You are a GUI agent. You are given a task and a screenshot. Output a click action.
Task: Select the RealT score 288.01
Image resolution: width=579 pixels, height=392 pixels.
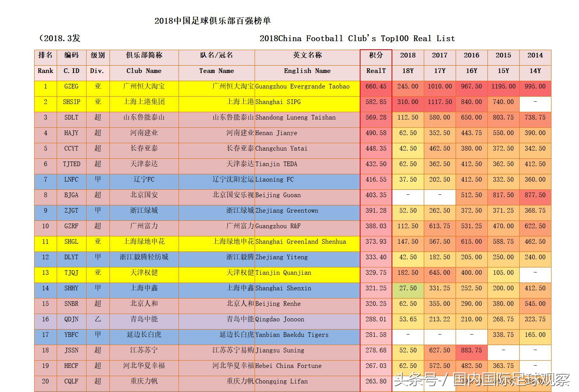click(x=376, y=319)
